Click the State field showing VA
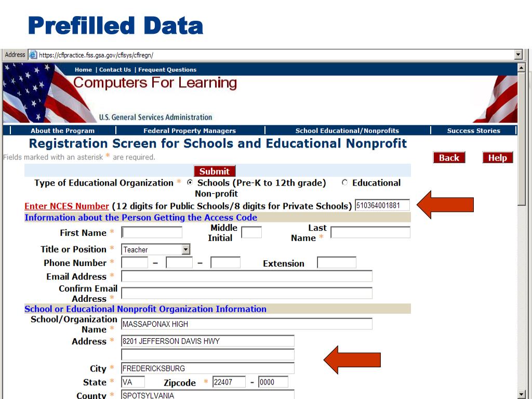Image resolution: width=532 pixels, height=399 pixels. (x=133, y=382)
